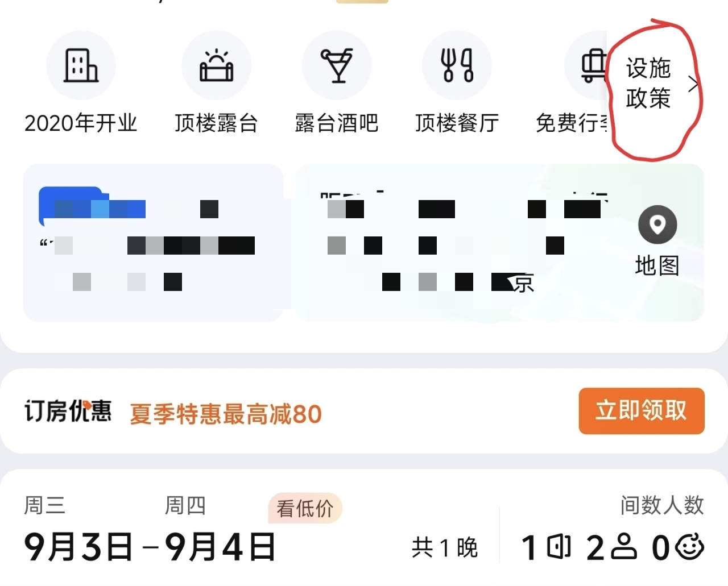Claim coupon with 立即领取 button
This screenshot has width=728, height=586.
point(642,411)
